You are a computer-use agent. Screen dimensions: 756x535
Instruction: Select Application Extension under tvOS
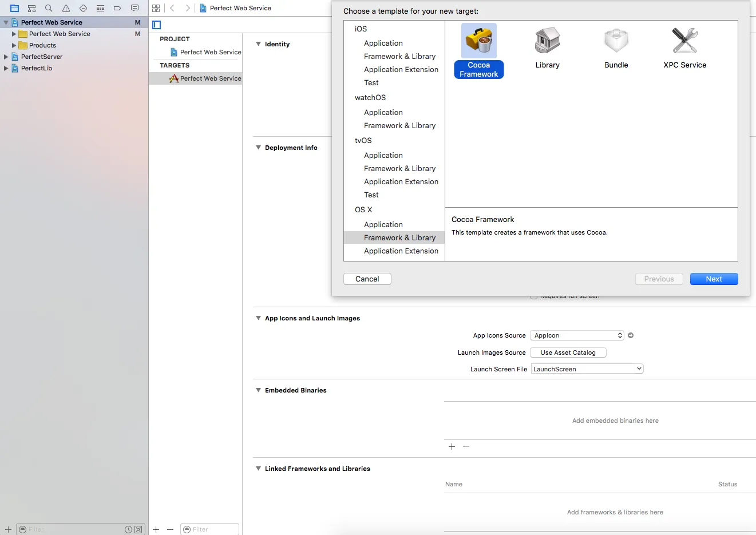(x=401, y=181)
